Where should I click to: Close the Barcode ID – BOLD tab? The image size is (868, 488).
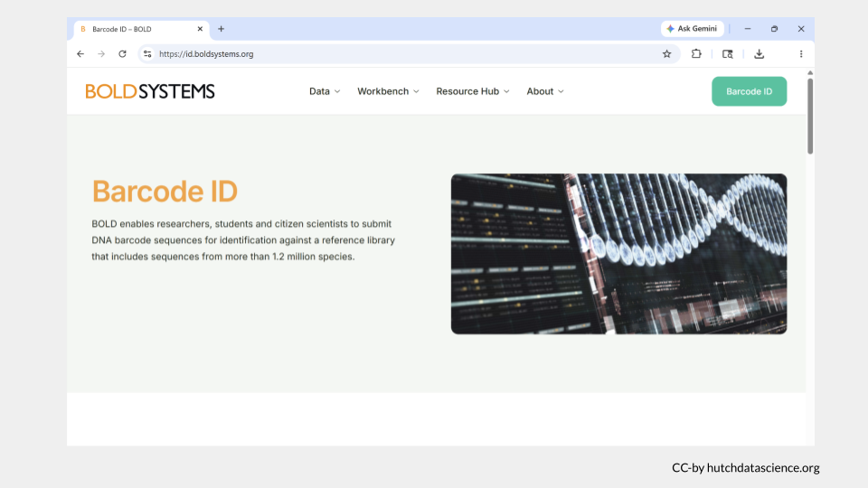pos(200,29)
